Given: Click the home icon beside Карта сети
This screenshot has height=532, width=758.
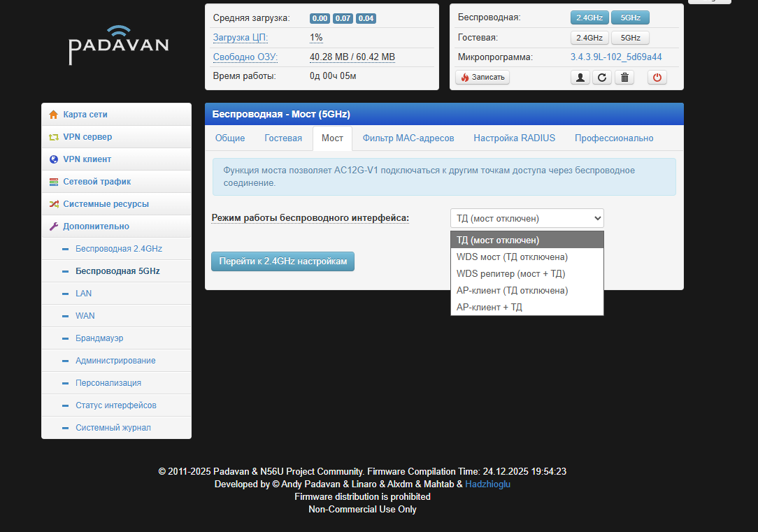Looking at the screenshot, I should coord(54,115).
